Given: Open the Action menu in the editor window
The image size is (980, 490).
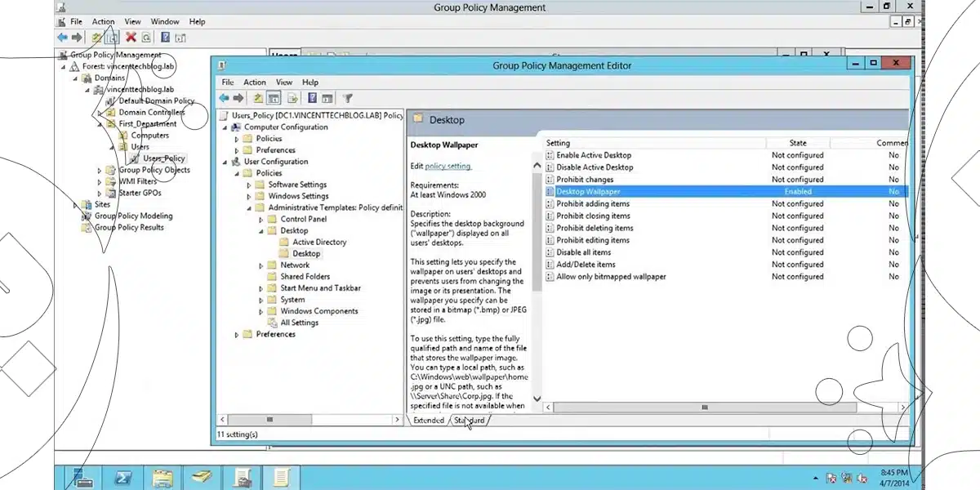Looking at the screenshot, I should pos(254,82).
